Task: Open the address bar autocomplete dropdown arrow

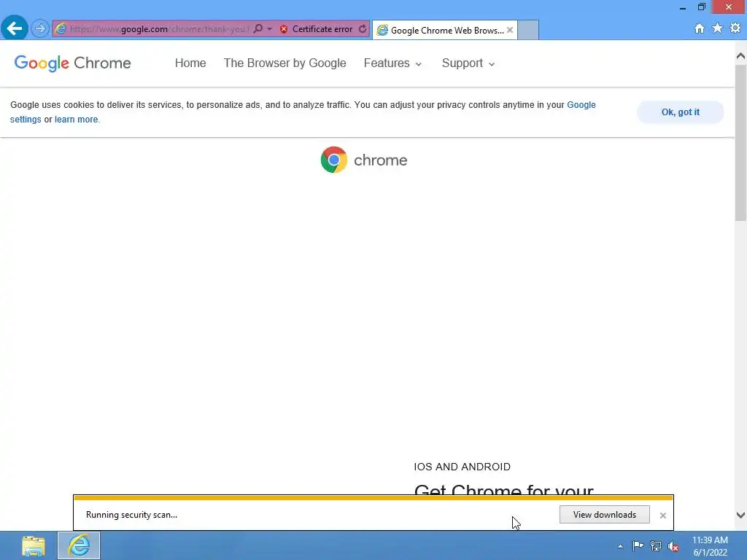Action: [x=270, y=29]
